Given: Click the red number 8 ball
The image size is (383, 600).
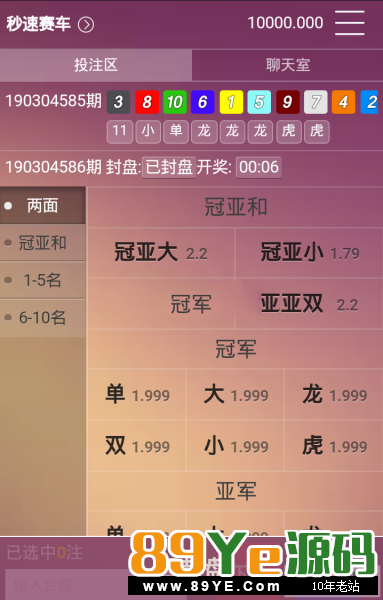Looking at the screenshot, I should click(x=147, y=102).
